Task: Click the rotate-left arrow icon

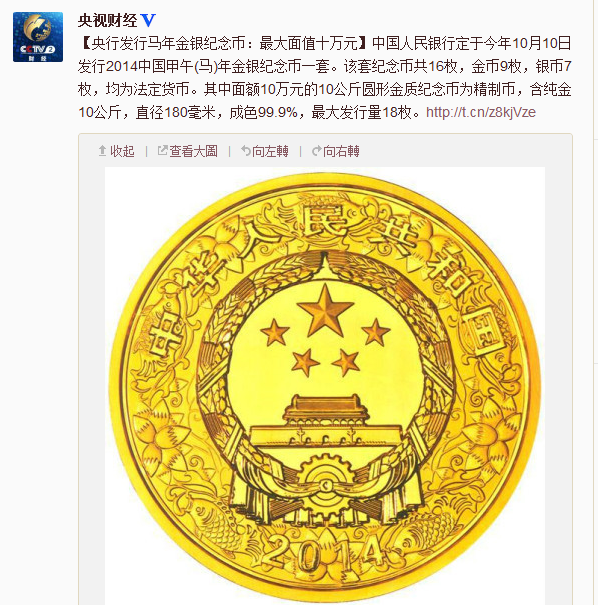Action: coord(246,151)
